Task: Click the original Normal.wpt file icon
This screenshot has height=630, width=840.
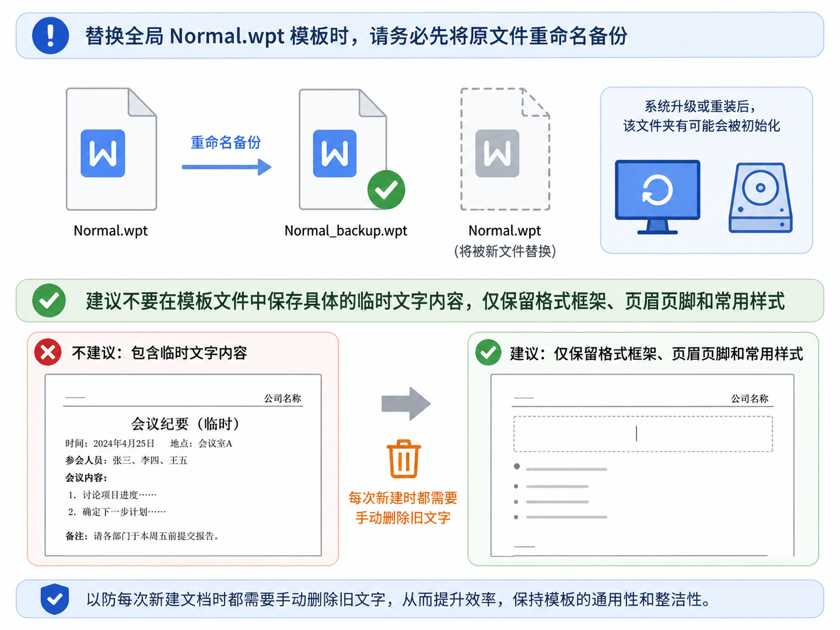Action: click(x=111, y=149)
